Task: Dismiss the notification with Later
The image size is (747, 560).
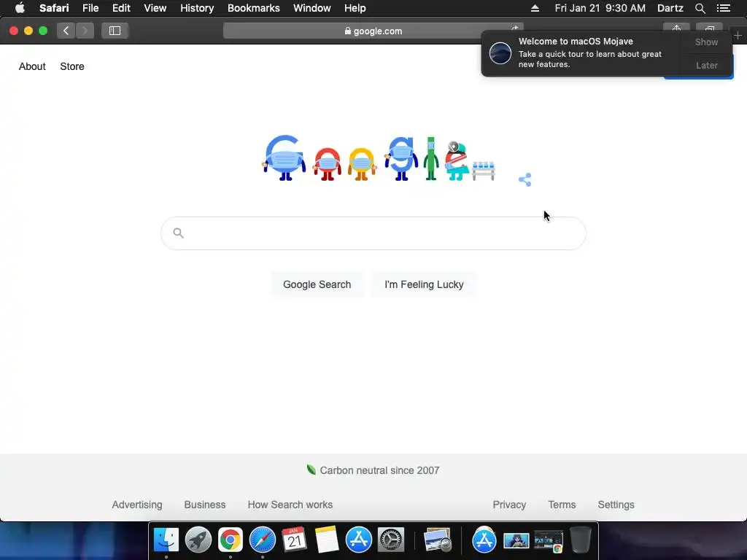Action: [706, 65]
